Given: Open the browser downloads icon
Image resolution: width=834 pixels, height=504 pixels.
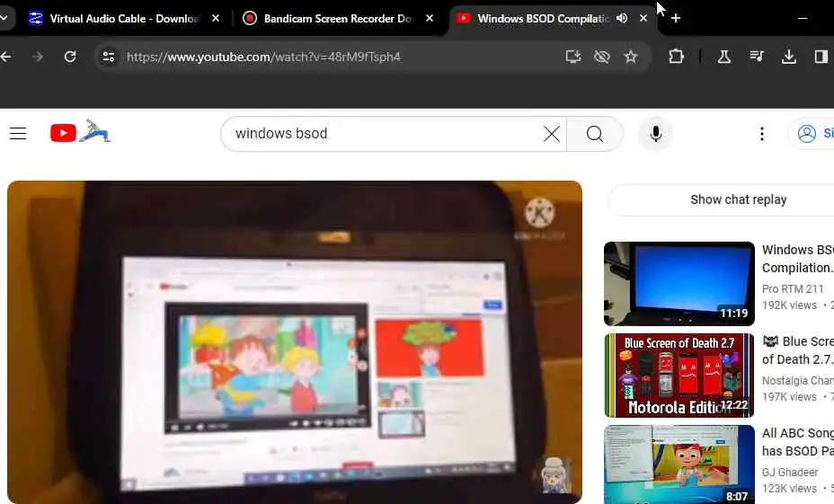Looking at the screenshot, I should click(x=789, y=57).
